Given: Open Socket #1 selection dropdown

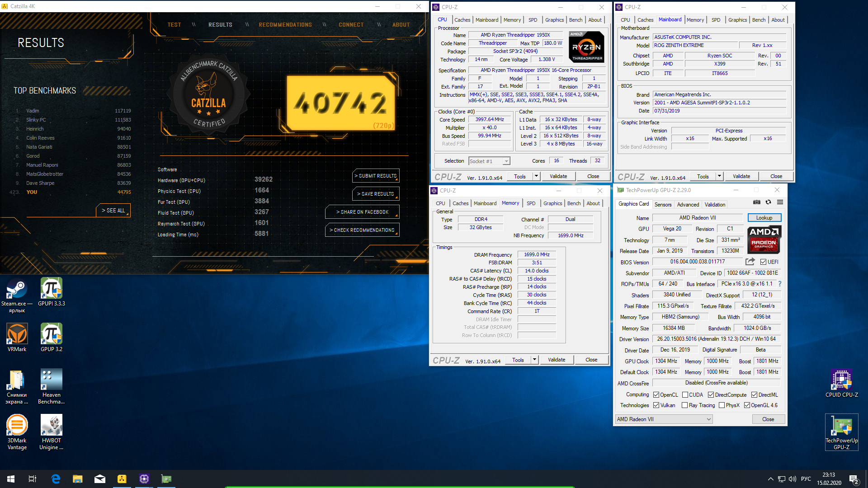Looking at the screenshot, I should 489,161.
